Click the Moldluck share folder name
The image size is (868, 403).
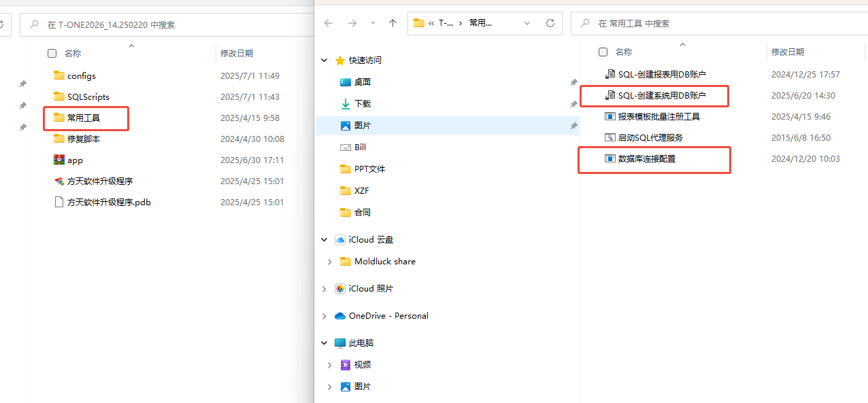click(385, 261)
